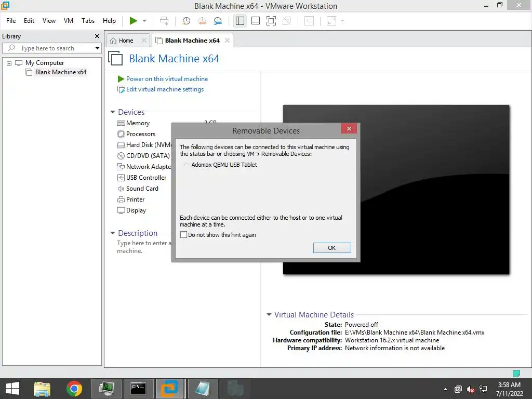Click the stretch guest toolbar icon
The width and height of the screenshot is (532, 399).
[x=331, y=21]
